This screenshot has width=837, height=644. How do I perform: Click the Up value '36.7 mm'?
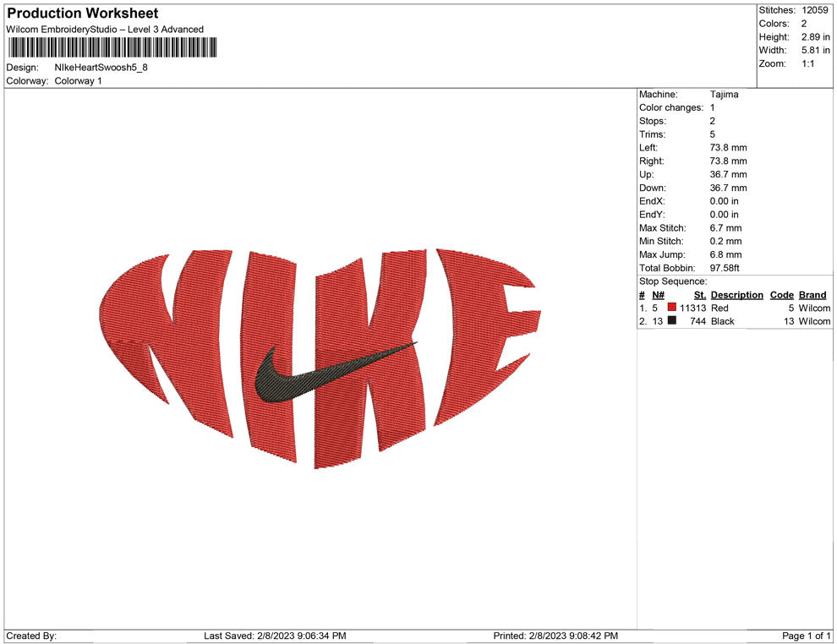click(x=728, y=174)
